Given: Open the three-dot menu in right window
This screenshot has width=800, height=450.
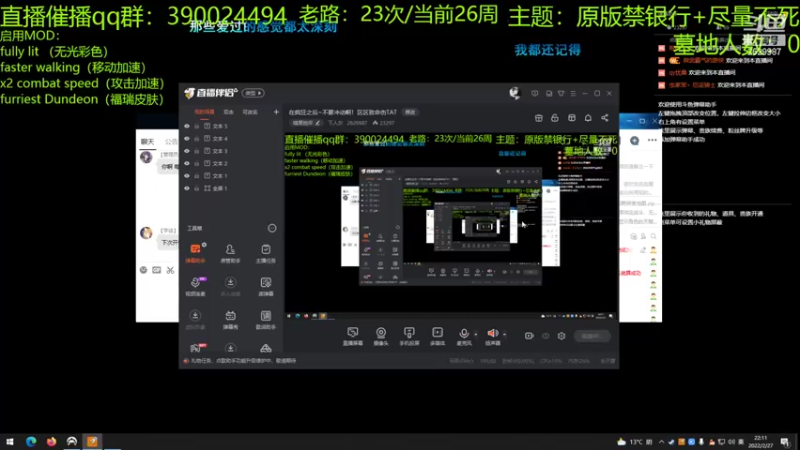Looking at the screenshot, I should tap(652, 140).
